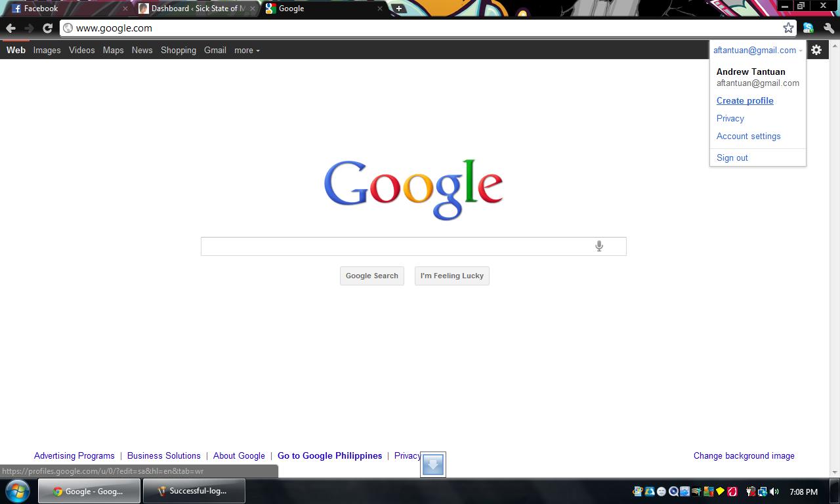The image size is (840, 504).
Task: Click the volume speaker tray icon
Action: (774, 492)
